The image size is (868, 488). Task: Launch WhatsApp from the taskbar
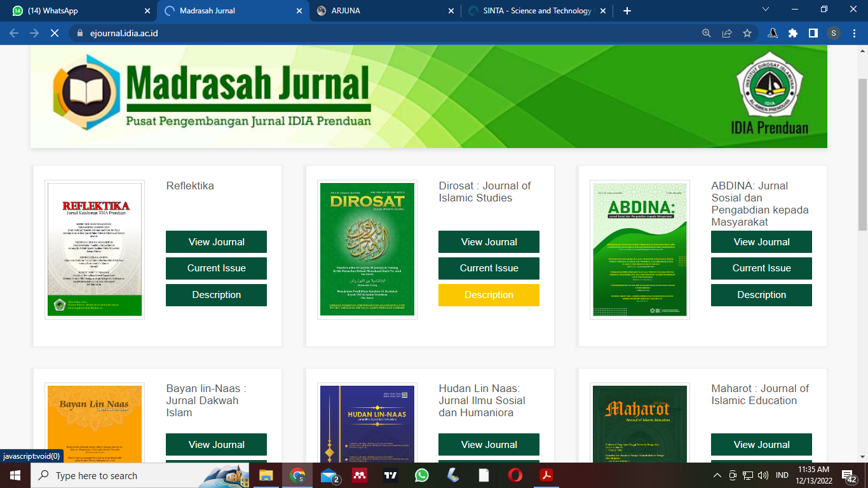pyautogui.click(x=421, y=475)
